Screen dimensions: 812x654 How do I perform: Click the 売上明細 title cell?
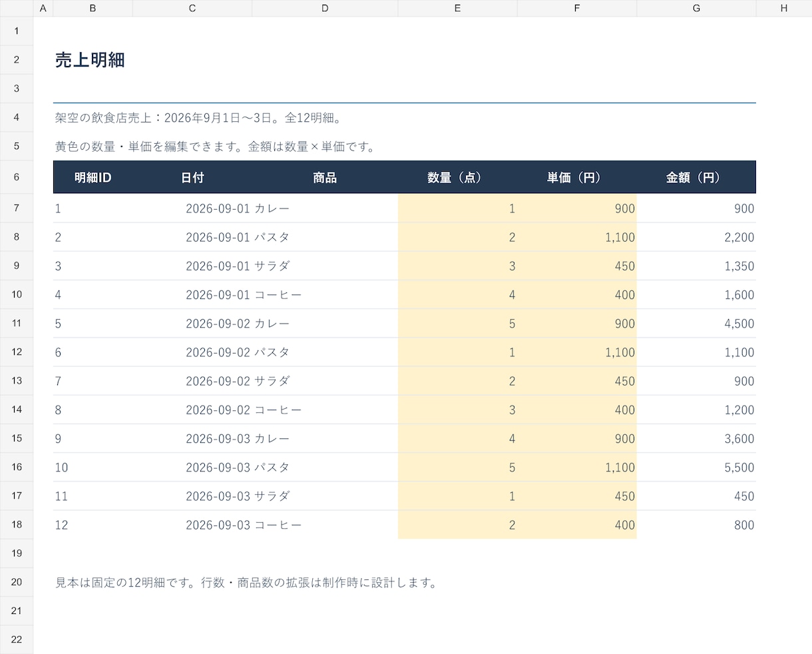pos(90,60)
